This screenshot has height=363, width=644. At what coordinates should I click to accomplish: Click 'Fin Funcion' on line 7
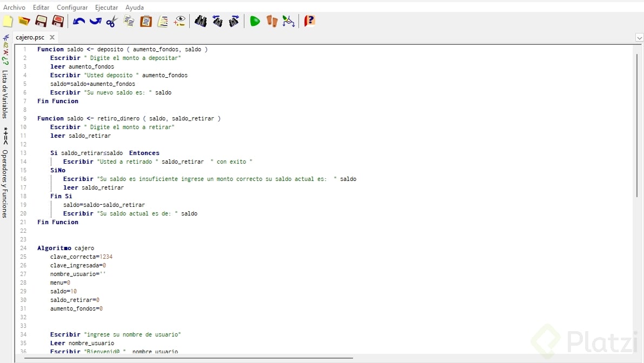(x=57, y=101)
